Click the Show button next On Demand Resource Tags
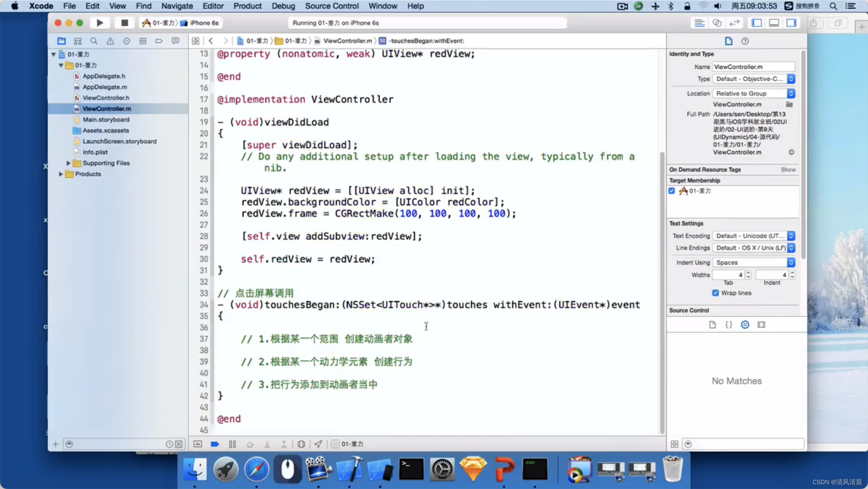 [788, 169]
